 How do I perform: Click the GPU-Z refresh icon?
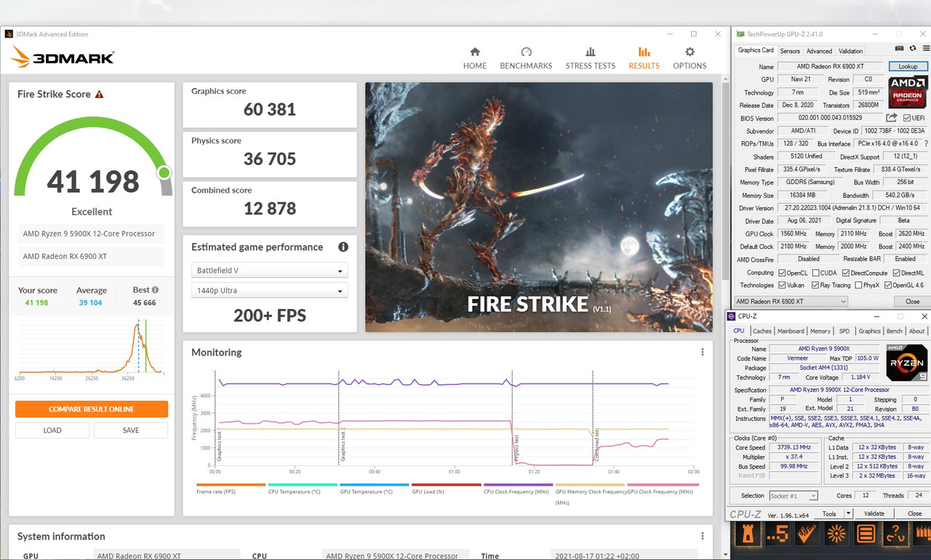[912, 48]
